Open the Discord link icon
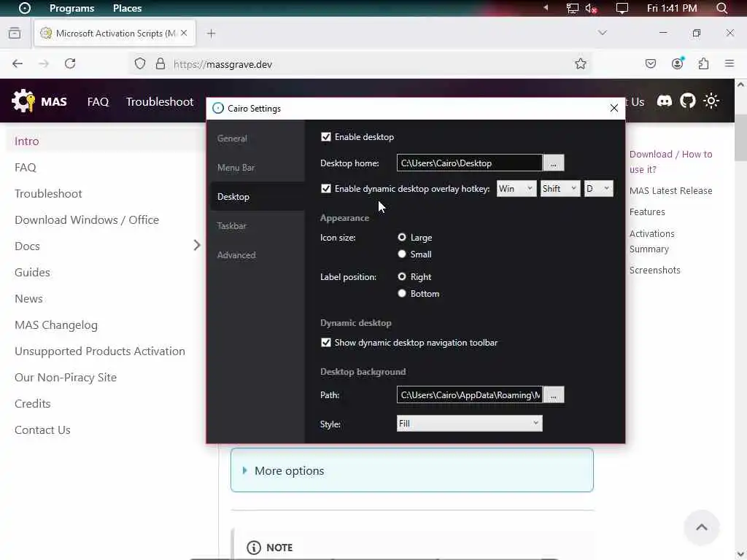This screenshot has height=560, width=747. click(664, 101)
